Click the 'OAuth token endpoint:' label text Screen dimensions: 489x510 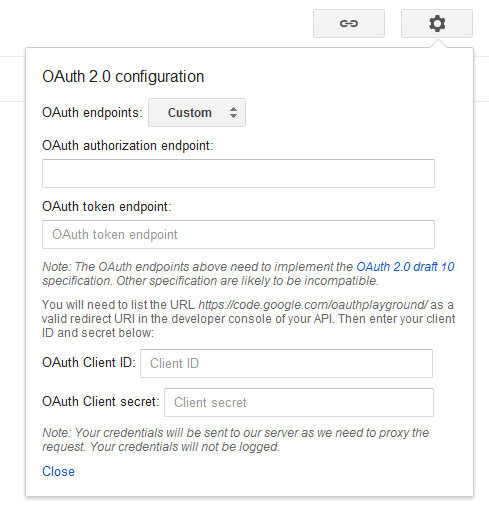(x=107, y=207)
